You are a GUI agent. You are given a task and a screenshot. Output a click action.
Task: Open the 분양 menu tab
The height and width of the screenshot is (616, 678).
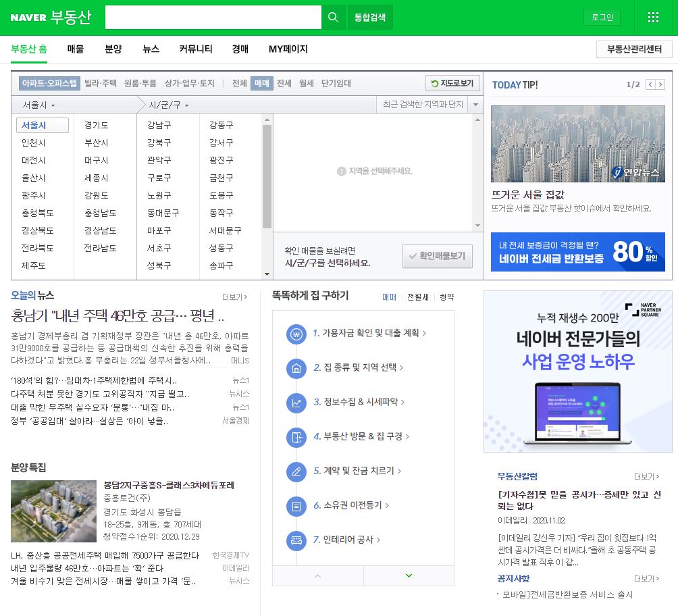point(113,49)
